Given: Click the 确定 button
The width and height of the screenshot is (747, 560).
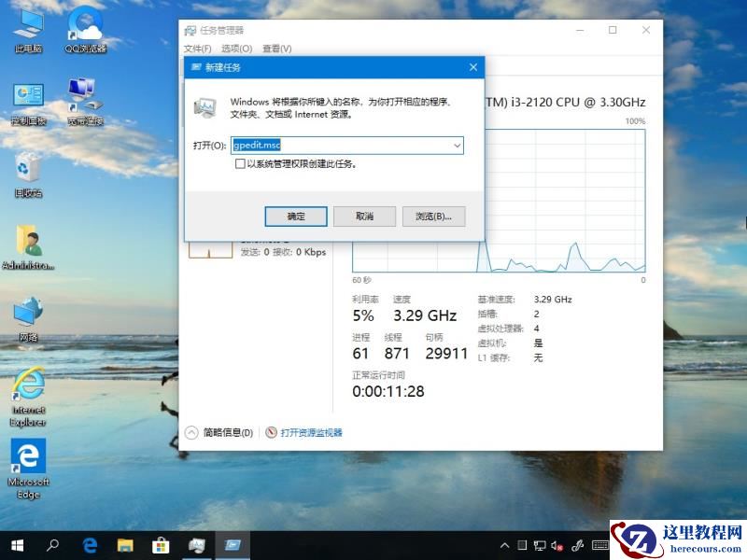Looking at the screenshot, I should click(295, 216).
